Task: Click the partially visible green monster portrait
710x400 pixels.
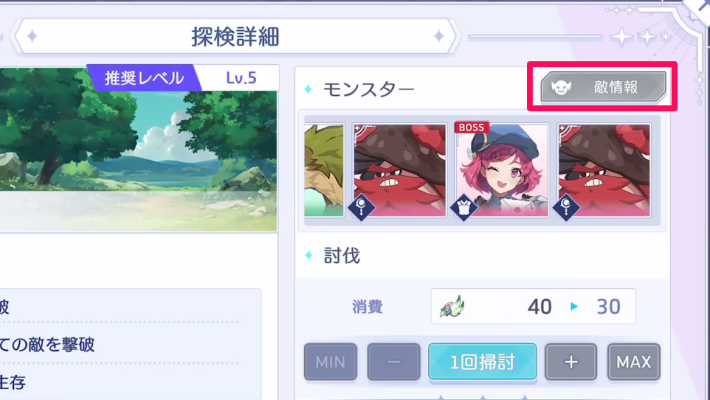Action: pyautogui.click(x=324, y=170)
